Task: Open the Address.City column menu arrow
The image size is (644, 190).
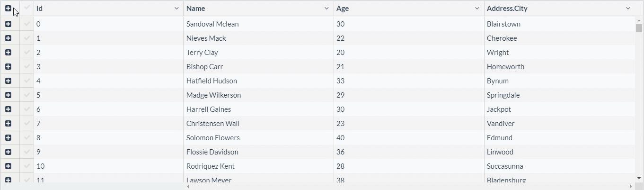Action: tap(628, 9)
